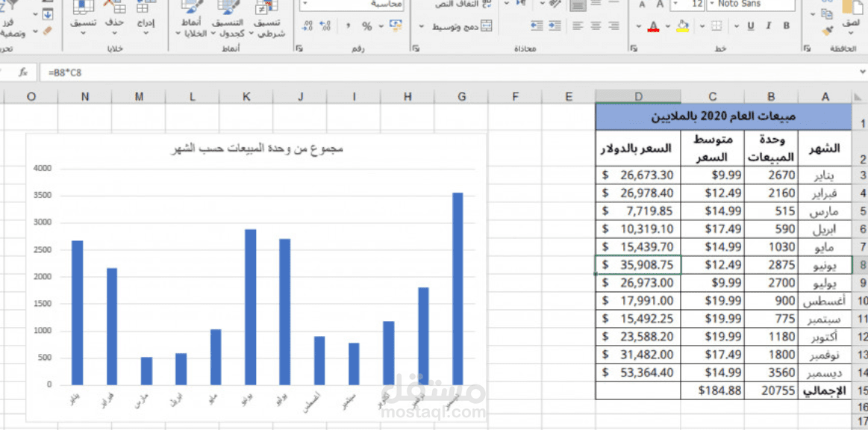Screen dimensions: 868x430
Task: Expand the formula bar chevron
Action: (862, 72)
